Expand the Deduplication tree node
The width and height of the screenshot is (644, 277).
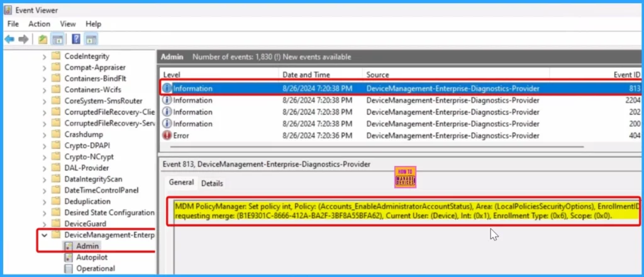(x=45, y=202)
